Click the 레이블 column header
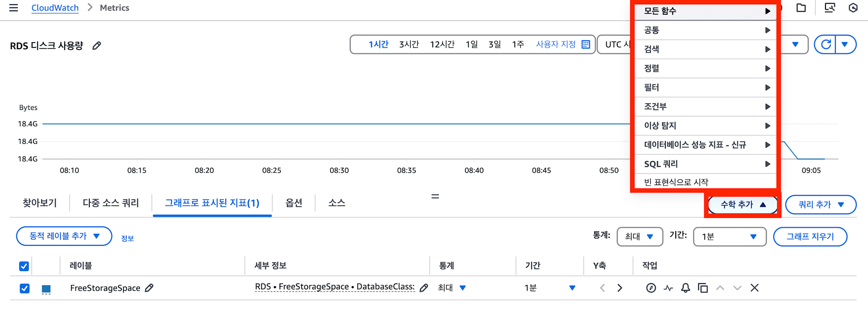This screenshot has width=868, height=315. coord(81,265)
